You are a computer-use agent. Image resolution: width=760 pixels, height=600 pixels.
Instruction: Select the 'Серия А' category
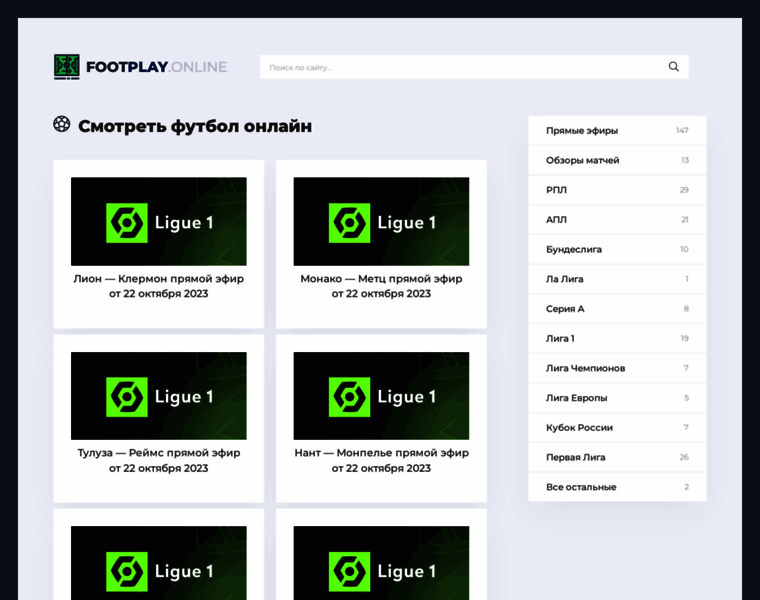617,309
